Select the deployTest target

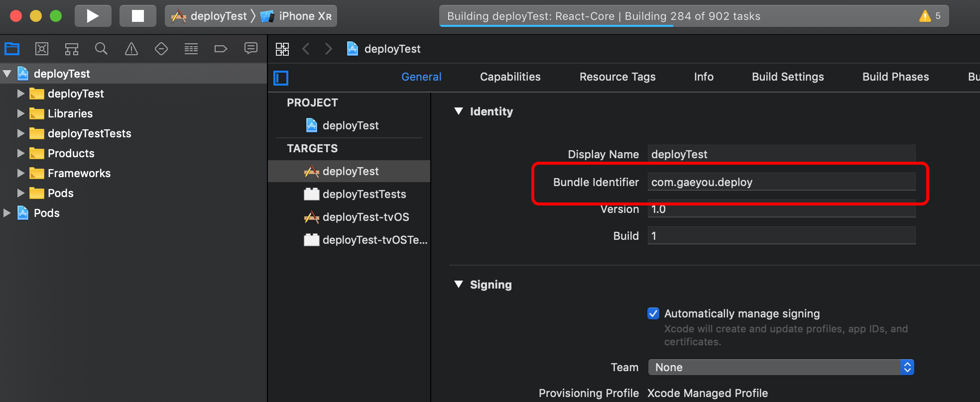pyautogui.click(x=349, y=171)
